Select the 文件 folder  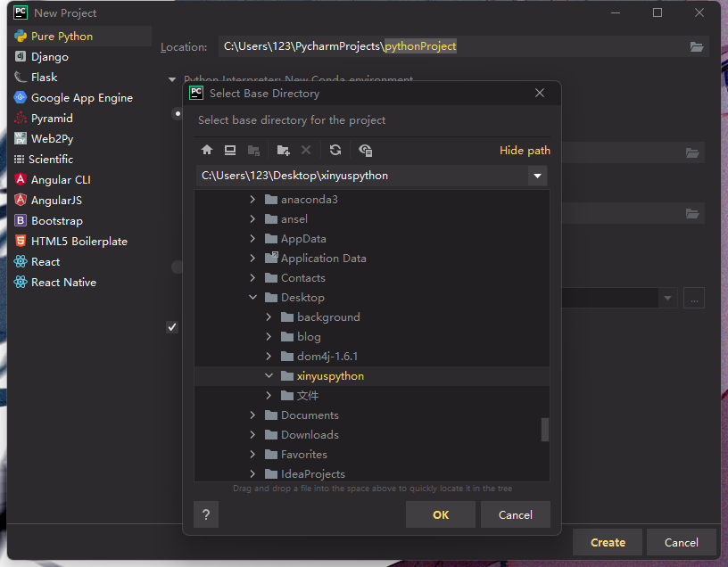pos(308,395)
